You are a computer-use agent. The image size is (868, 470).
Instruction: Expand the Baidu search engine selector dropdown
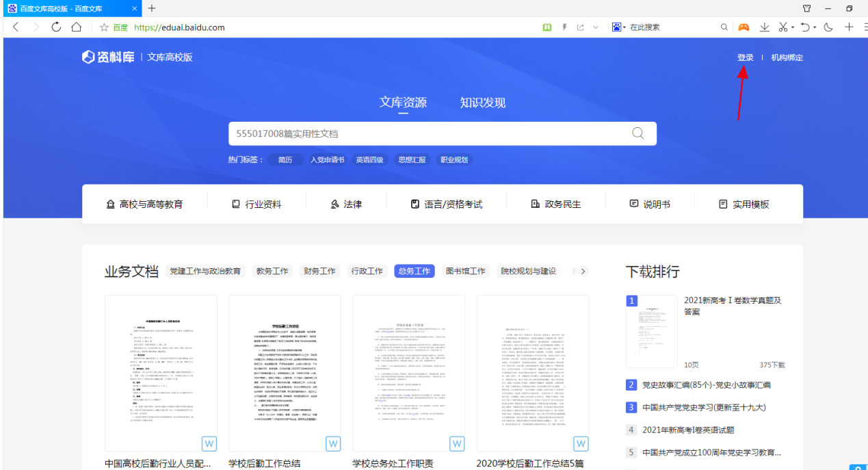[x=618, y=27]
